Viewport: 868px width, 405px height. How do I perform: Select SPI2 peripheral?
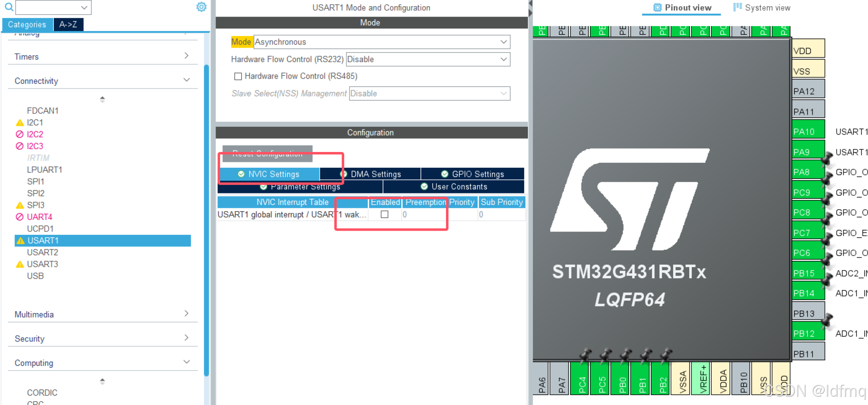coord(36,193)
